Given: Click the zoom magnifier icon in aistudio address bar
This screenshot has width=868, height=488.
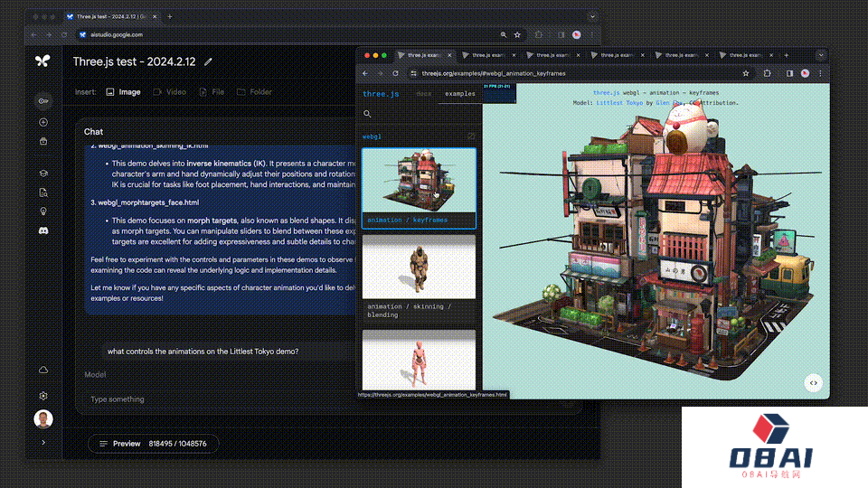Looking at the screenshot, I should coord(504,35).
